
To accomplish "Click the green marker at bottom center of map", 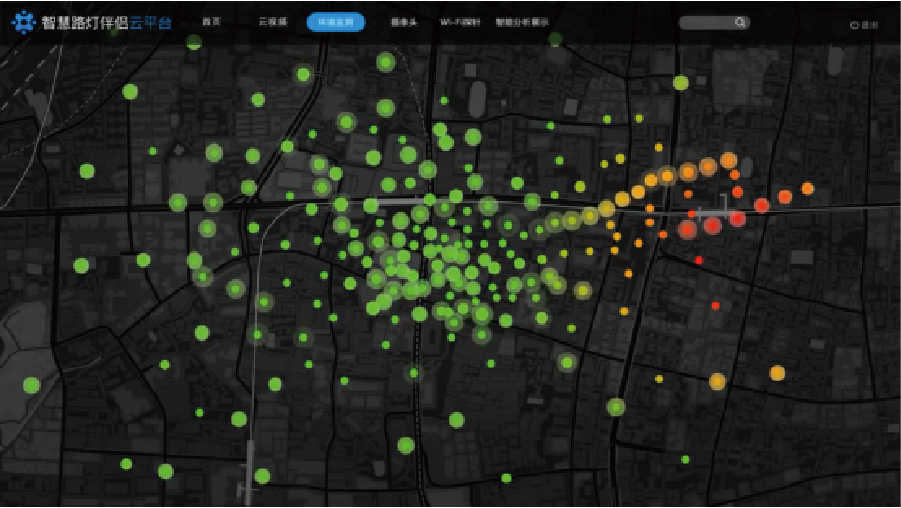I will click(506, 478).
